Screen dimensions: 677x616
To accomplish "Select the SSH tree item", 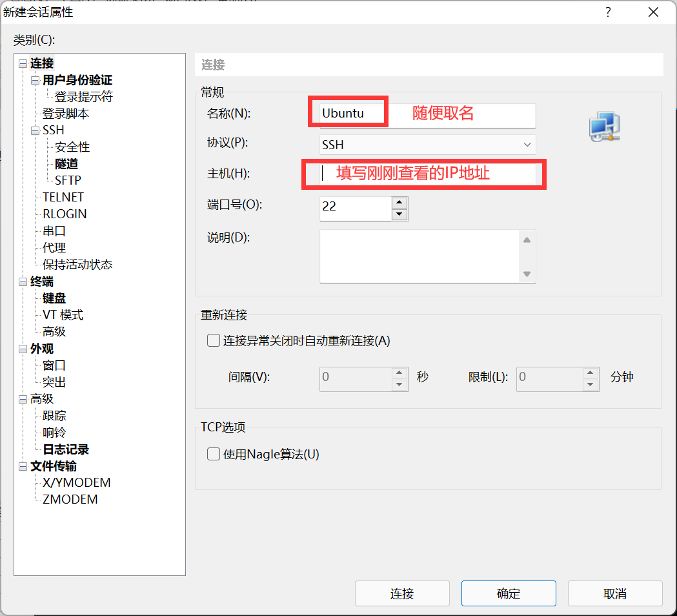I will pyautogui.click(x=53, y=130).
